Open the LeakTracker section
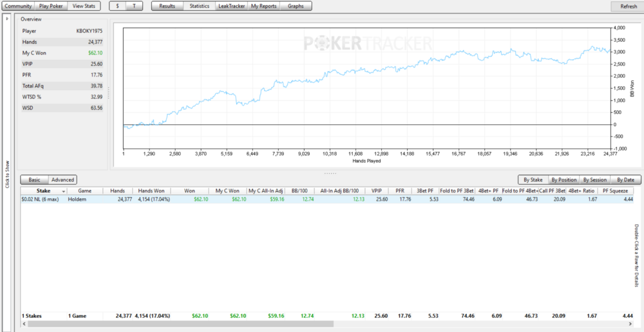The width and height of the screenshot is (644, 332). pyautogui.click(x=231, y=6)
